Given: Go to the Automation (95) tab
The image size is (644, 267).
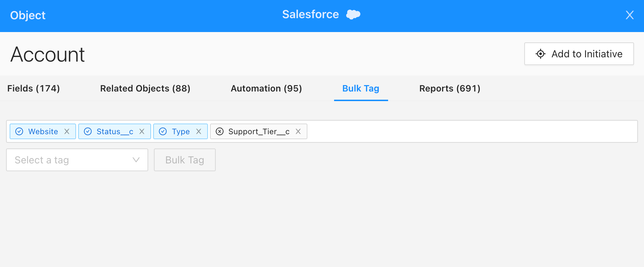Looking at the screenshot, I should pos(266,88).
